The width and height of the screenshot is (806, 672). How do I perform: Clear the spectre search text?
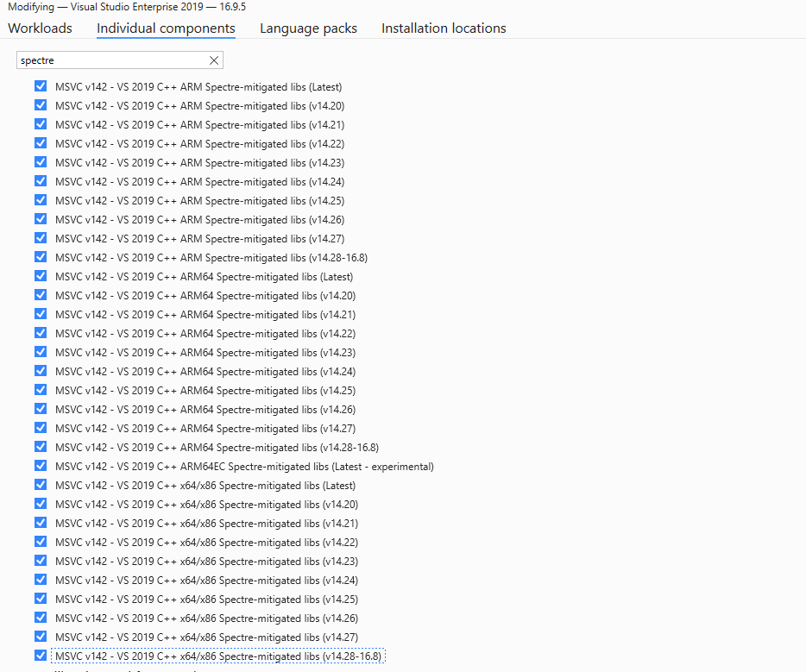(213, 60)
